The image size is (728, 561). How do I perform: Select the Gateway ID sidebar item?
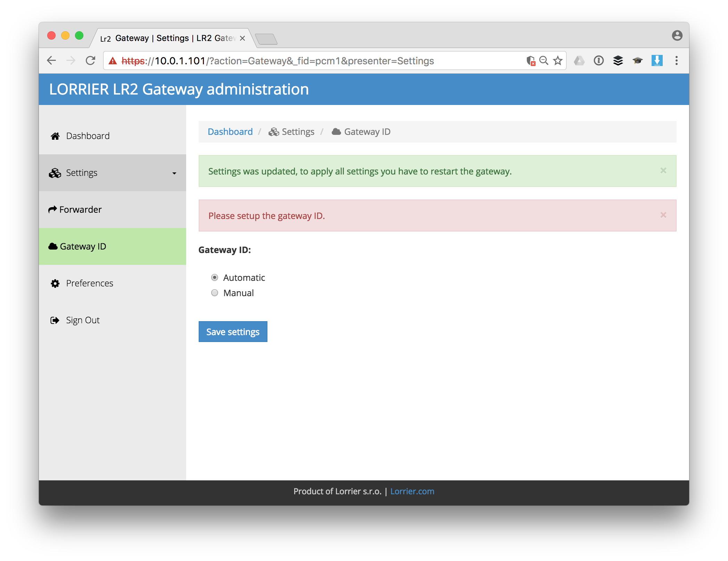(113, 246)
